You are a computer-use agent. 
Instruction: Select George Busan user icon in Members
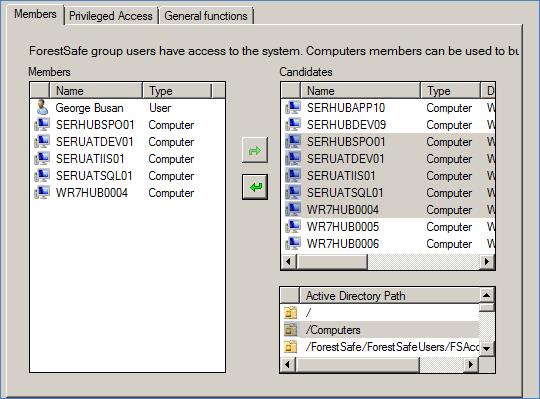pos(42,107)
